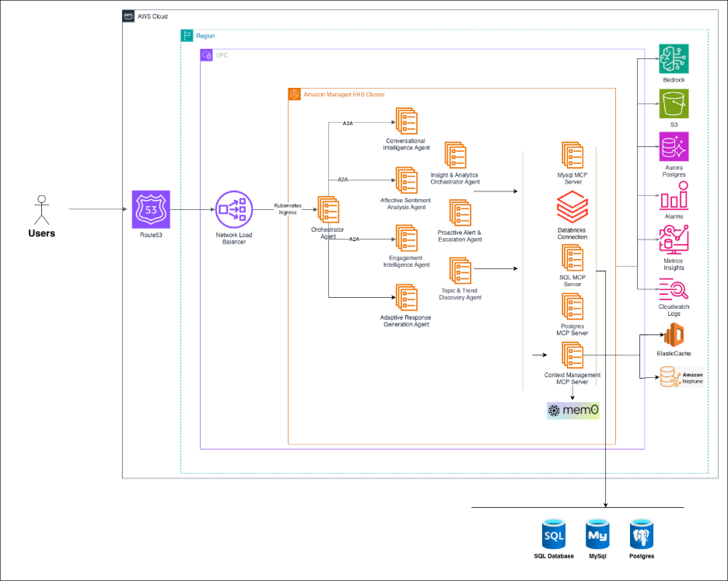Screen dimensions: 728x581
Task: Click the Route53 icon
Action: pos(150,208)
